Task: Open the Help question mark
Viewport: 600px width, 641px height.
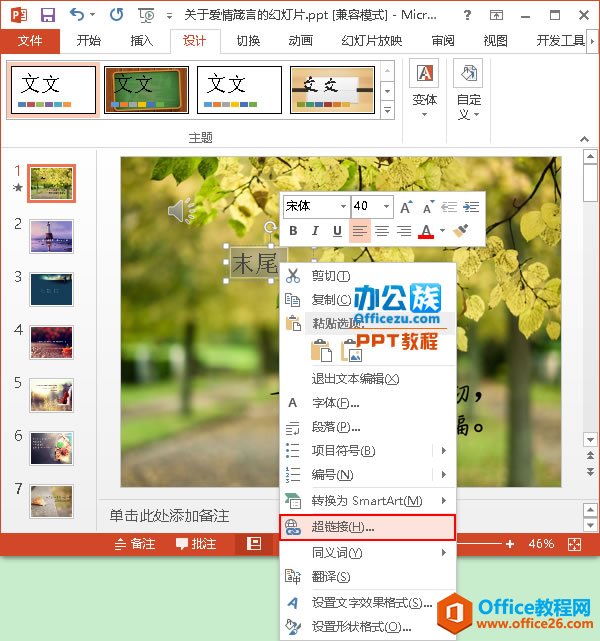Action: click(468, 16)
